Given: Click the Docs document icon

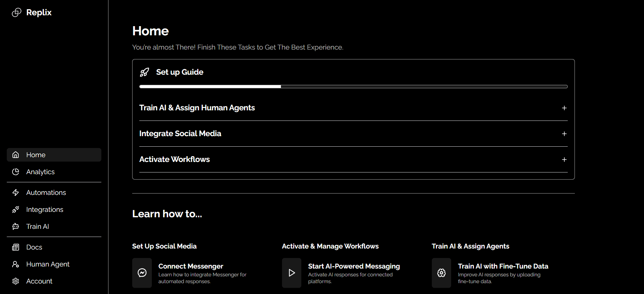Looking at the screenshot, I should point(16,247).
